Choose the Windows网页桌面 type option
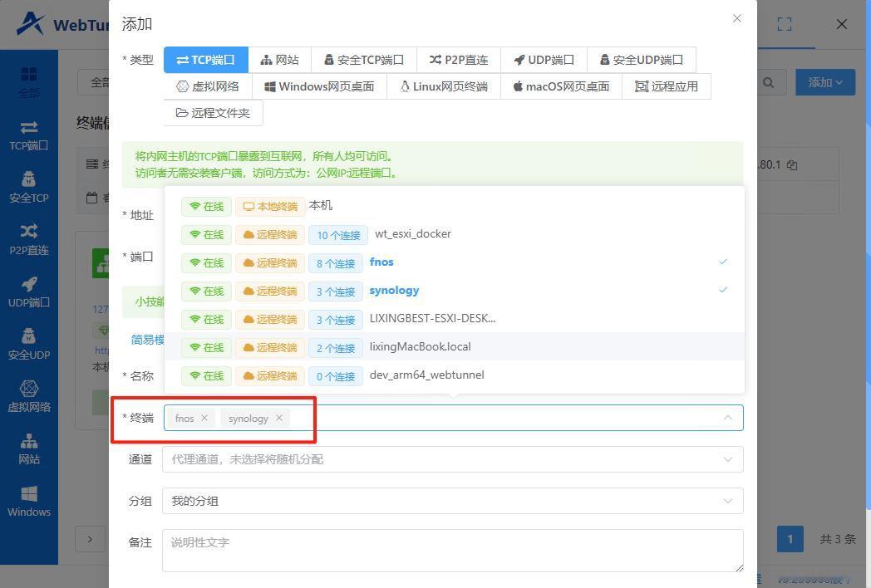Image resolution: width=871 pixels, height=588 pixels. (319, 86)
